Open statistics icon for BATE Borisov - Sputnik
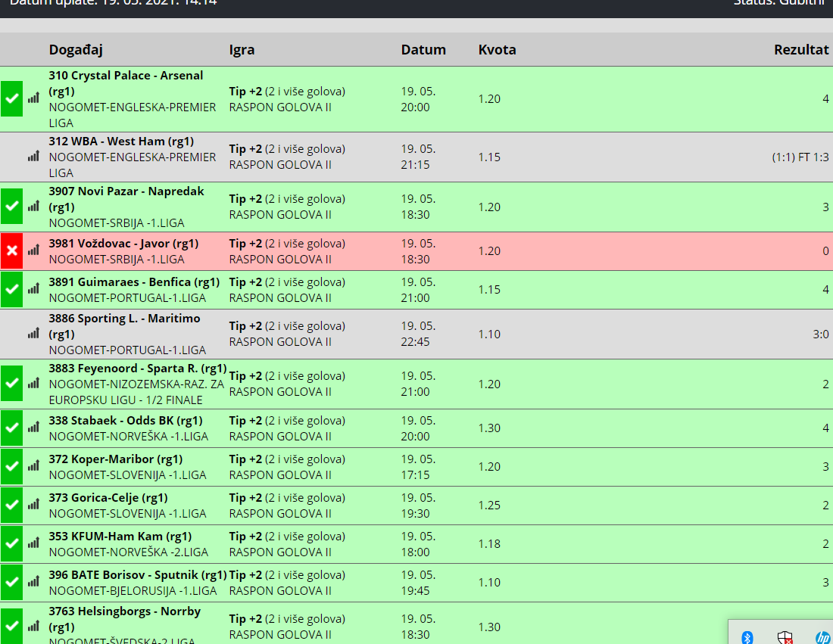This screenshot has width=833, height=644. [33, 583]
